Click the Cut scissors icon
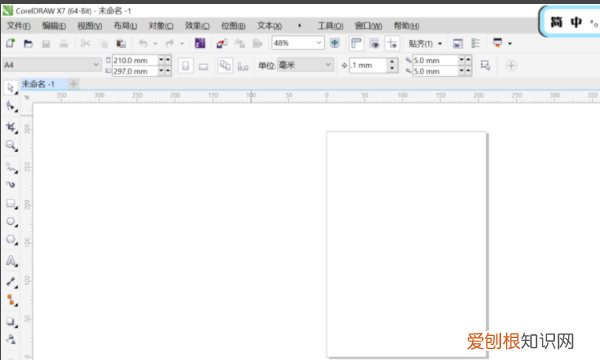Screen dimensions: 600x360 pyautogui.click(x=85, y=44)
